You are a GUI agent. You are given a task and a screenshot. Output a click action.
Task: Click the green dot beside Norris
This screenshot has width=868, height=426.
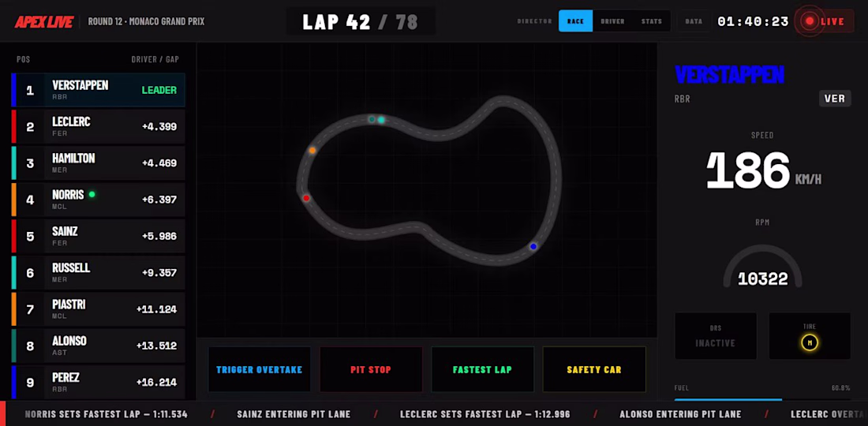(x=92, y=194)
